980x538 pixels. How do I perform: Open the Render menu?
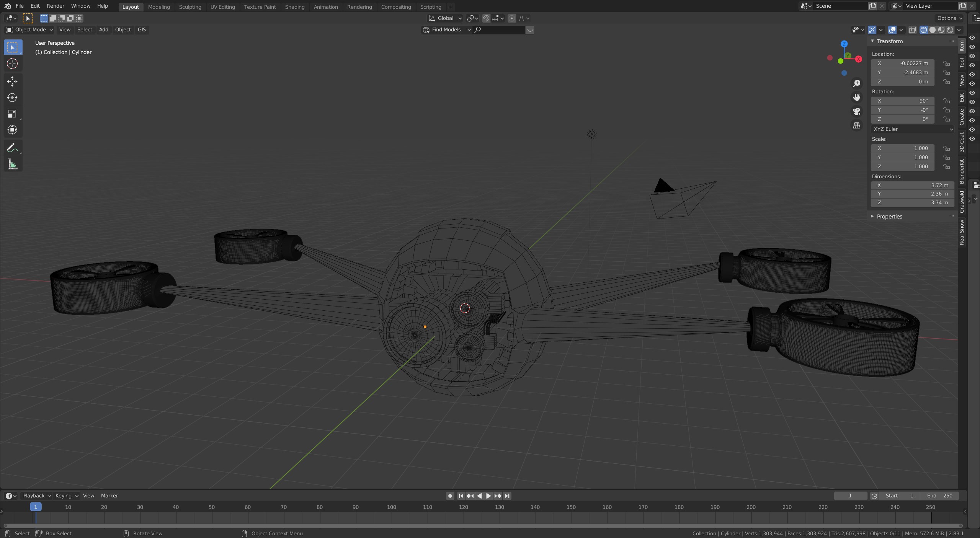click(x=55, y=6)
